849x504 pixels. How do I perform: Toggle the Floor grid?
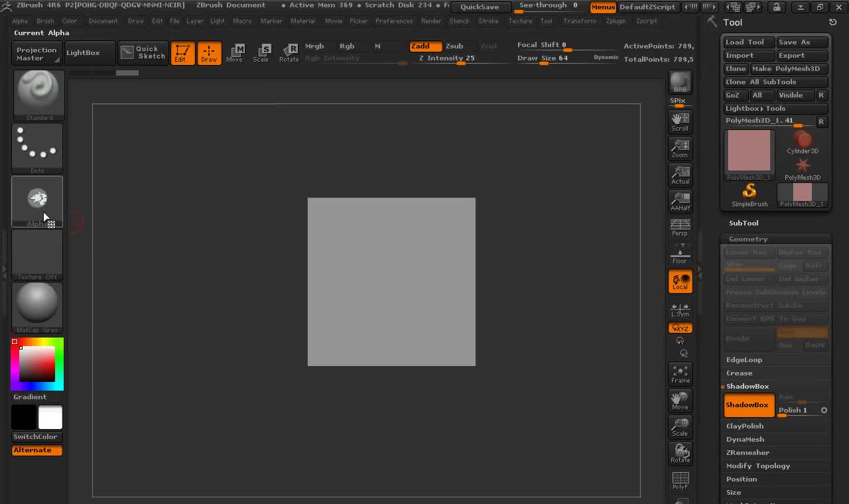(x=680, y=253)
